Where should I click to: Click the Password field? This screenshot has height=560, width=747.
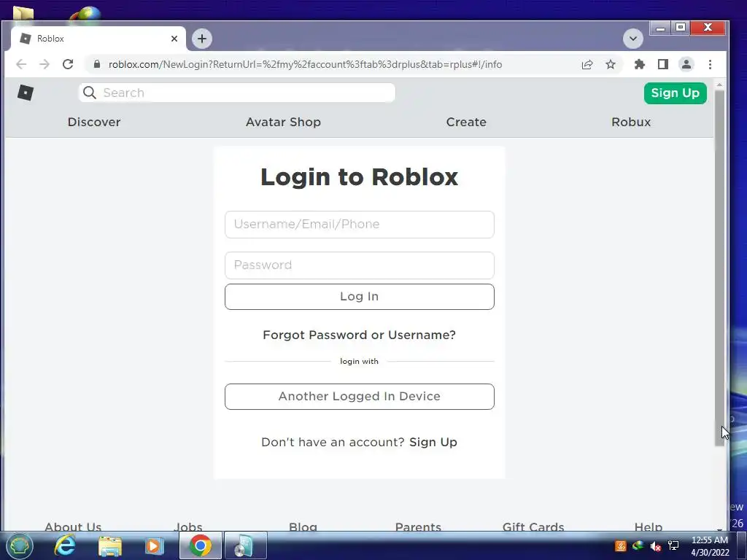click(x=359, y=265)
